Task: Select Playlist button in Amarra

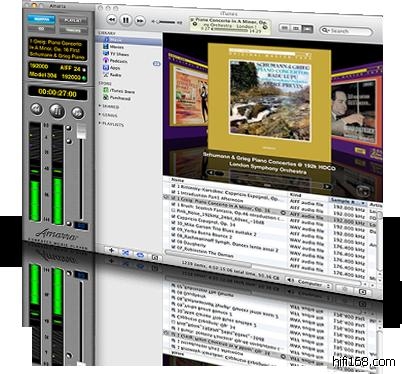Action: pos(73,21)
